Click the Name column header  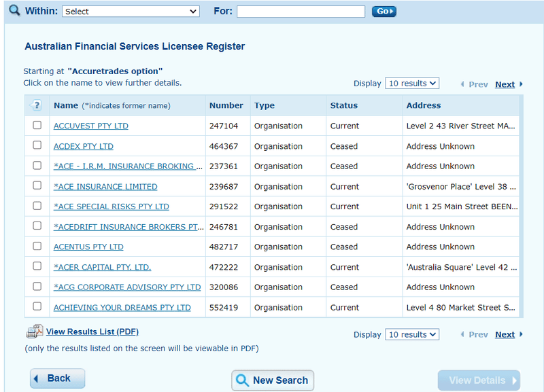click(x=66, y=105)
